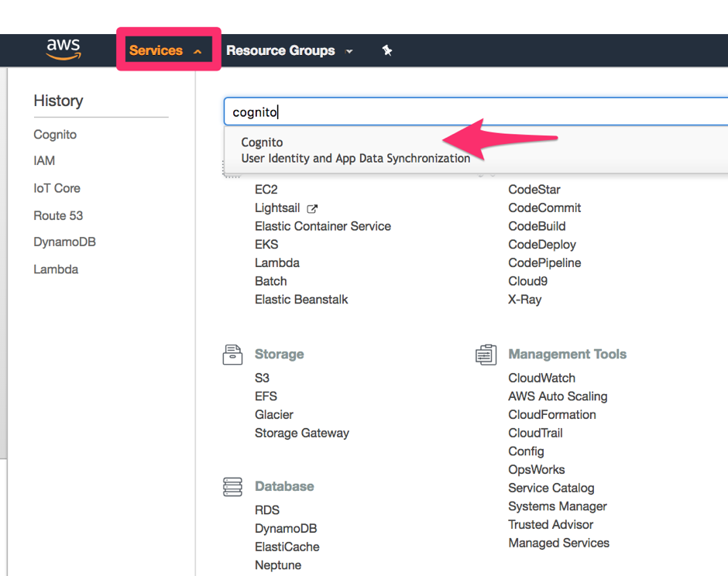Click the pin shortcut icon
728x576 pixels.
pyautogui.click(x=387, y=50)
